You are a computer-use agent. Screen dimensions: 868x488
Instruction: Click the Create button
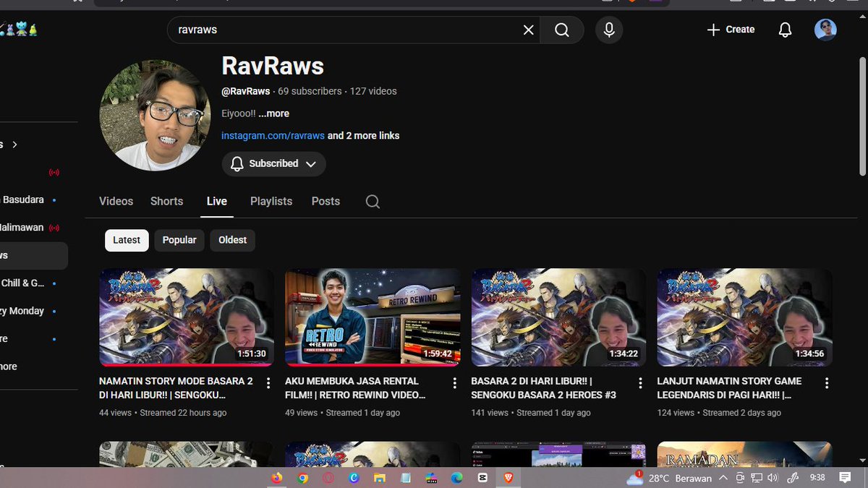coord(730,30)
